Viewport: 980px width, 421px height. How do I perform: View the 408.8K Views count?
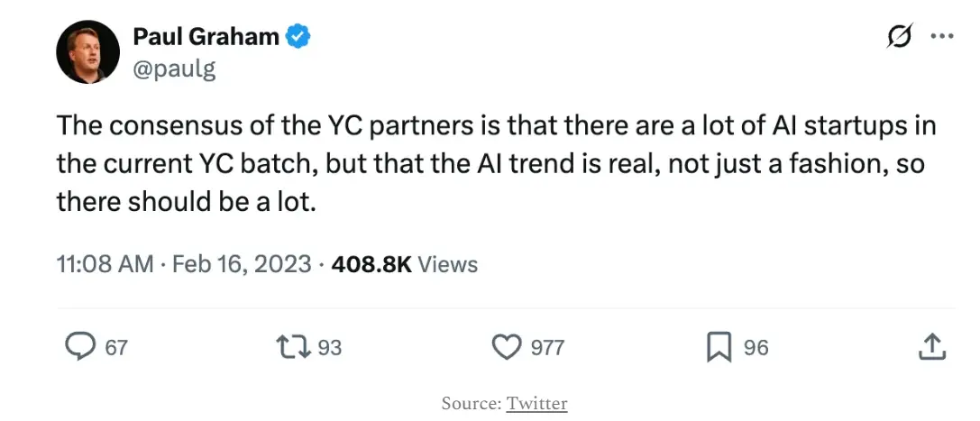point(405,264)
